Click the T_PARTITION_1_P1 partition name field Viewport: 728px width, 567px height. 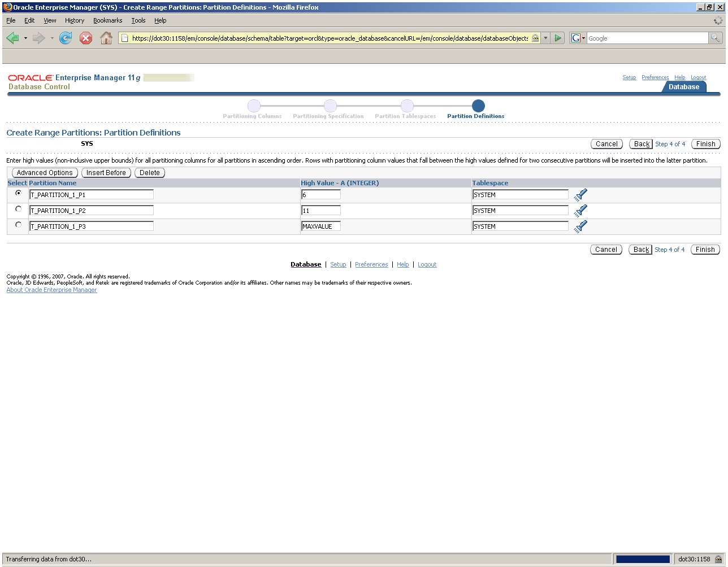tap(92, 194)
